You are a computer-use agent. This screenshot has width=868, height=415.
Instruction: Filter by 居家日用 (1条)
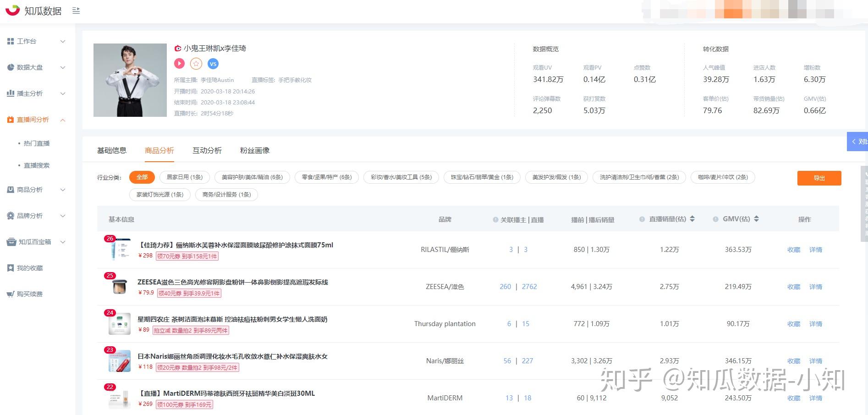click(185, 177)
